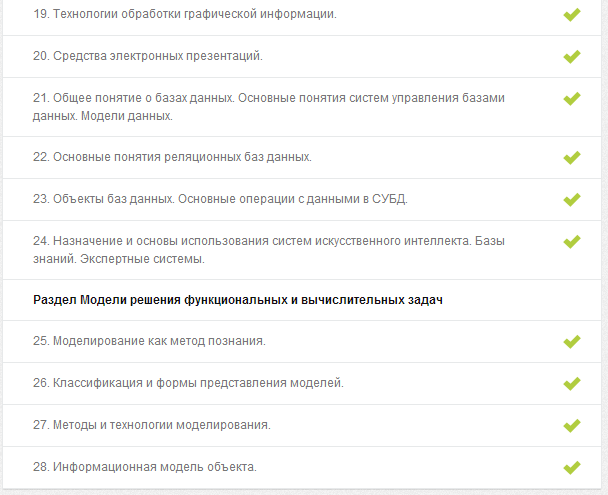Select topic 26 Классификация и формы представления моделей
608x495 pixels.
tap(188, 383)
